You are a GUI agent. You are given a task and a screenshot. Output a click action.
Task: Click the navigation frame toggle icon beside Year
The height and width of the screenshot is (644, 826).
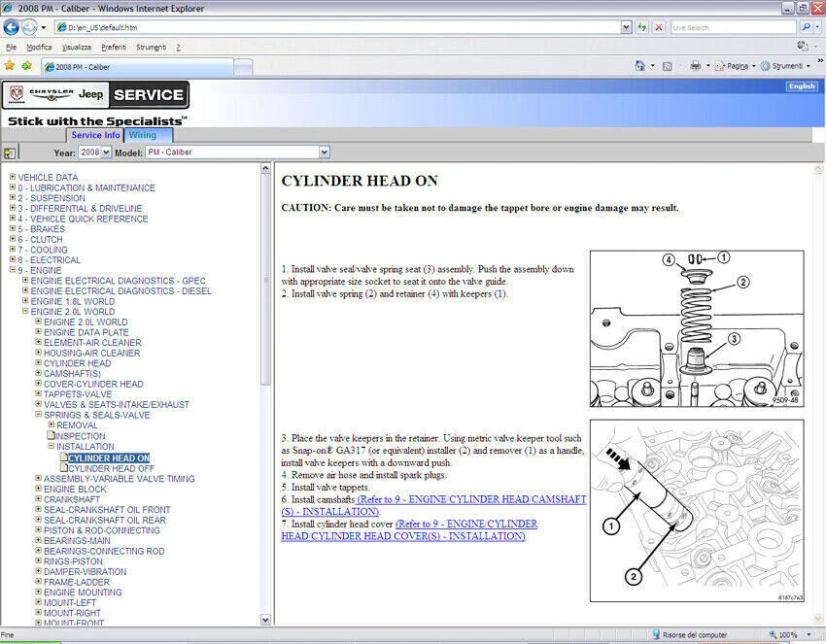click(x=10, y=153)
